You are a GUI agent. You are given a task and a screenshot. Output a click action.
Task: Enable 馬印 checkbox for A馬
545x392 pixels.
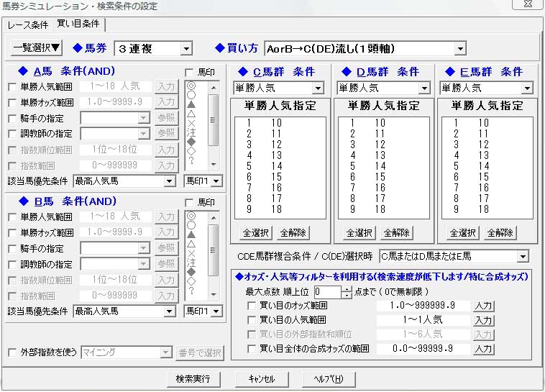pos(190,72)
